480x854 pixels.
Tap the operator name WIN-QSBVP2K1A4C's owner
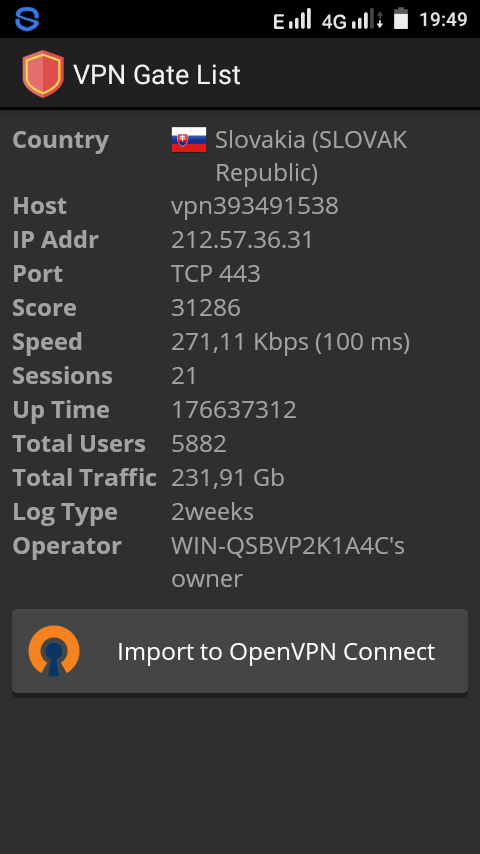tap(288, 562)
